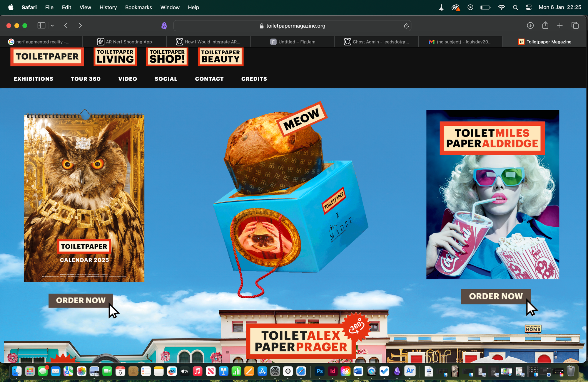This screenshot has height=382, width=588.
Task: Switch to the 'nerf augmented reality' tab
Action: pos(41,42)
